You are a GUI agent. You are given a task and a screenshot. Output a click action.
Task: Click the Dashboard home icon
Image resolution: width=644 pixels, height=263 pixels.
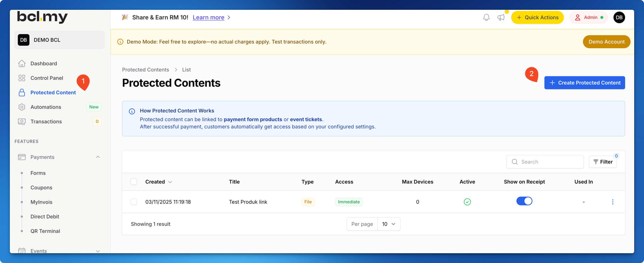[22, 64]
